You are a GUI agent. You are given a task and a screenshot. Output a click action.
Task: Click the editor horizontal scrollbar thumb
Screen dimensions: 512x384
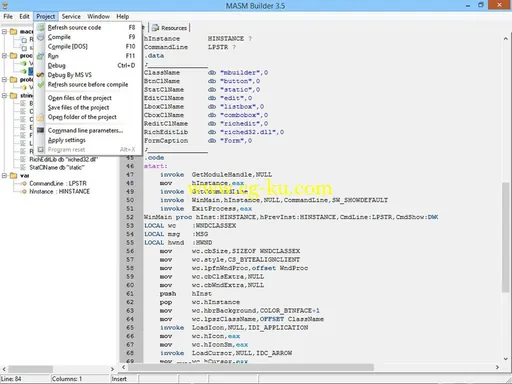pos(251,367)
